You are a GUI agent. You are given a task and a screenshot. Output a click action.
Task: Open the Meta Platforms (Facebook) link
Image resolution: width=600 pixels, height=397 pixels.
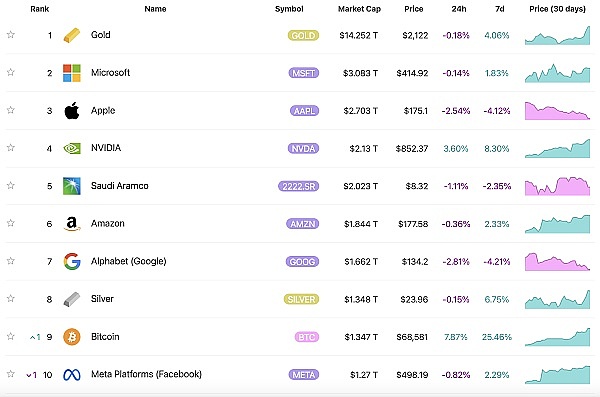pos(146,374)
